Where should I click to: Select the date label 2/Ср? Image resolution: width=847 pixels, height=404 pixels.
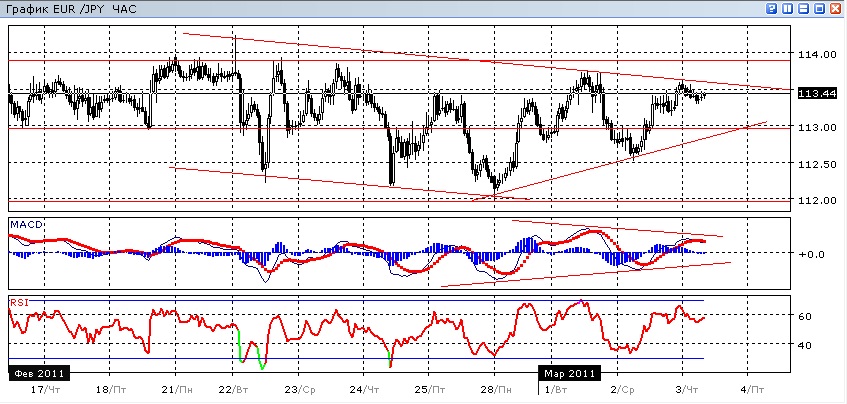point(622,389)
